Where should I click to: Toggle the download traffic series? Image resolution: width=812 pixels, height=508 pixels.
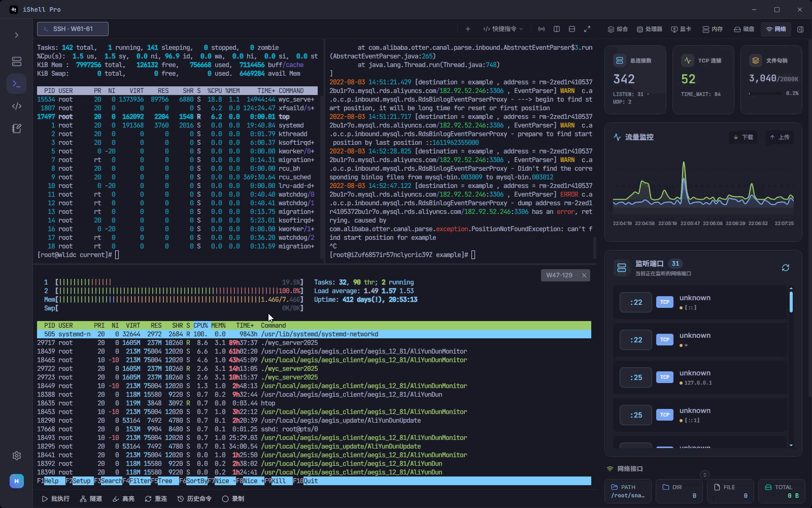(743, 137)
